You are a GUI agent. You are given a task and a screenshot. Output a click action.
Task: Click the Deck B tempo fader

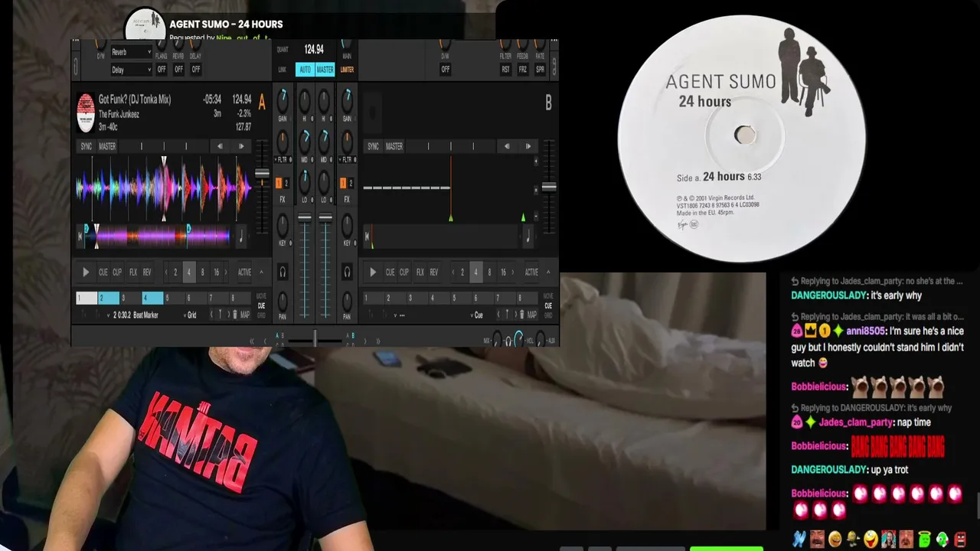click(x=549, y=187)
